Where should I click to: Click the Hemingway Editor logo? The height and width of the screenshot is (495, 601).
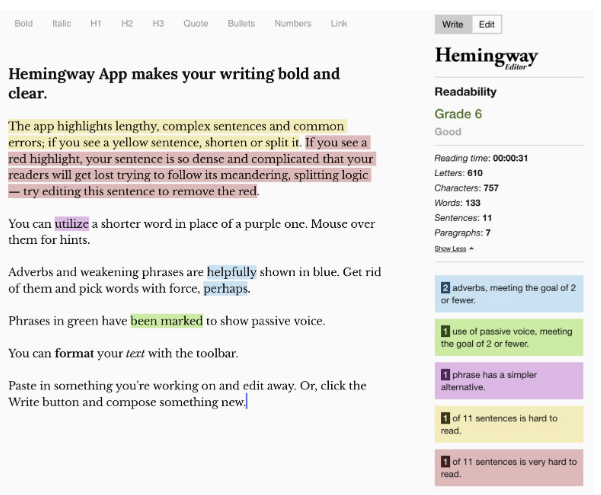point(486,57)
